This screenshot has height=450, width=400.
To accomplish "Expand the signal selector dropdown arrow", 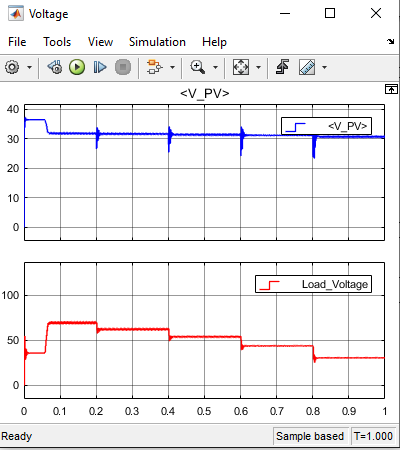I will (172, 67).
